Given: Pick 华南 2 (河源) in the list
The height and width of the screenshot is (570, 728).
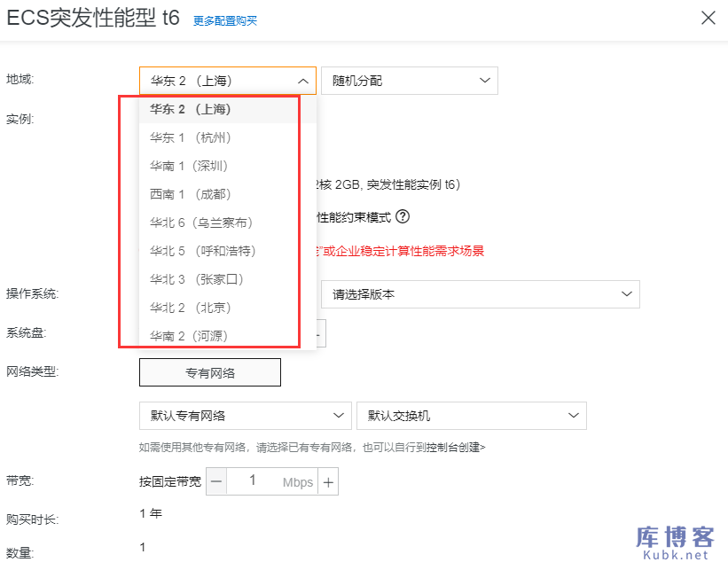Looking at the screenshot, I should tap(228, 336).
